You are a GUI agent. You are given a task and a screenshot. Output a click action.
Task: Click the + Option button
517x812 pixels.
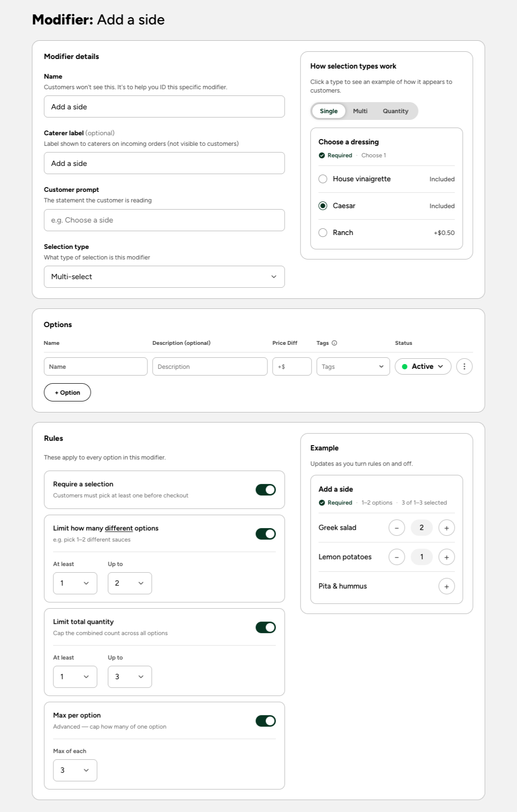point(67,392)
